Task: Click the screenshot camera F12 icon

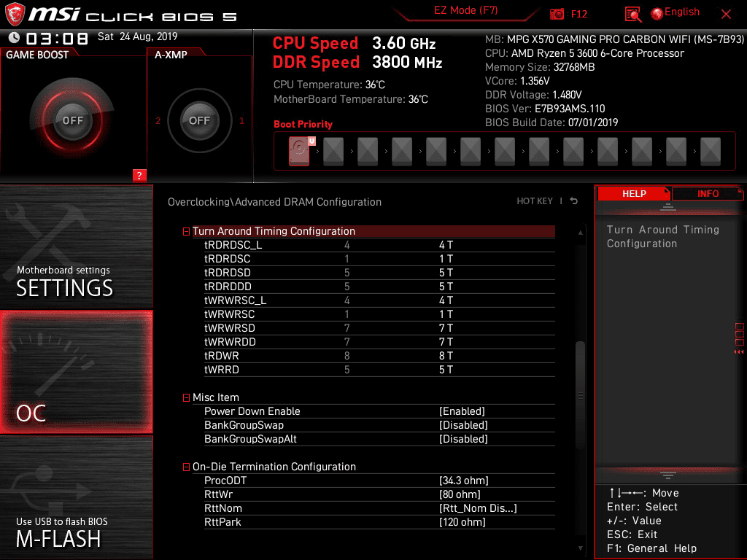Action: 557,14
